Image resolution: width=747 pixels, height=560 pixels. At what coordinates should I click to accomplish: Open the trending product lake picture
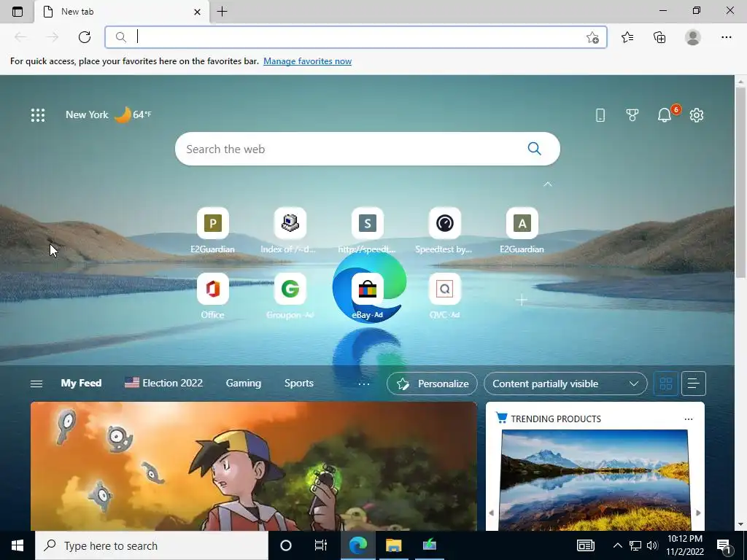[x=595, y=478]
